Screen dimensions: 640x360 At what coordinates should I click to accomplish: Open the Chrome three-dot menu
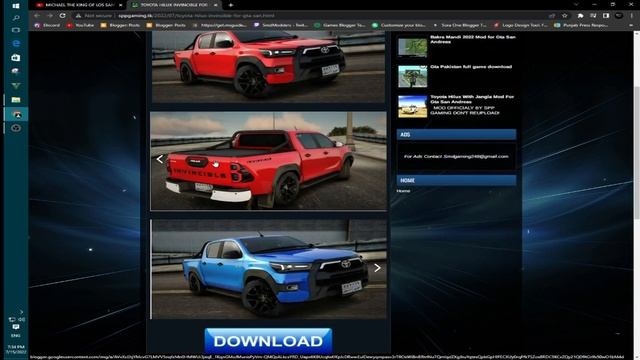631,16
